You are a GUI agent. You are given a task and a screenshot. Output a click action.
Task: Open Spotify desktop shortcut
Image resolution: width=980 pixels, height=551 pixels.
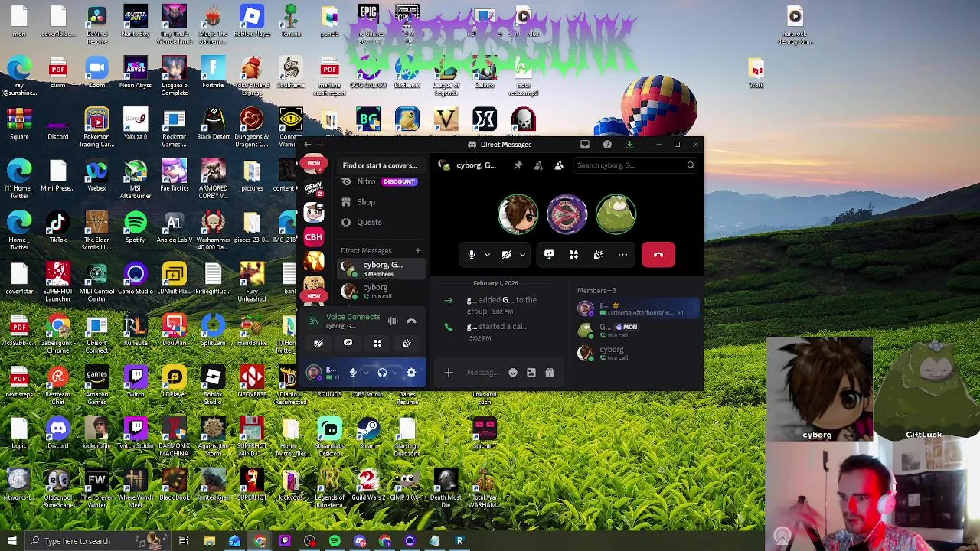136,228
